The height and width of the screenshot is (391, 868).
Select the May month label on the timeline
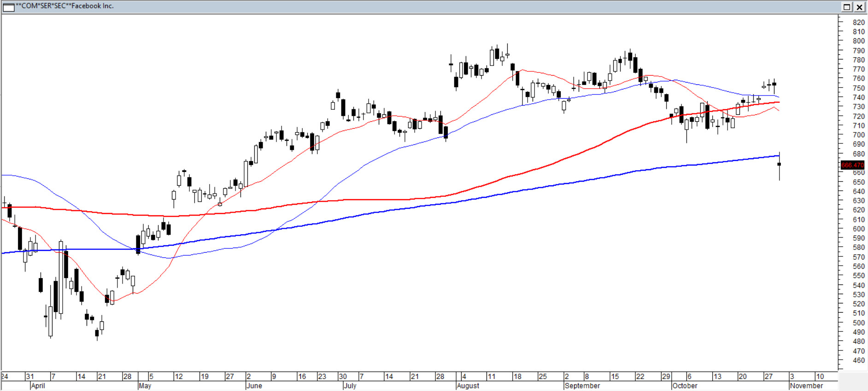(x=145, y=386)
